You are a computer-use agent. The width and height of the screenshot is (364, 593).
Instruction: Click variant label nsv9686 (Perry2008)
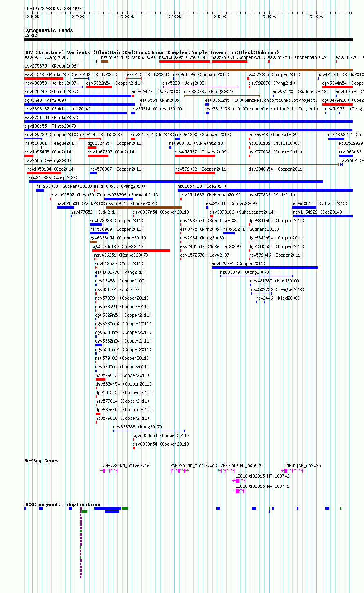(47, 160)
